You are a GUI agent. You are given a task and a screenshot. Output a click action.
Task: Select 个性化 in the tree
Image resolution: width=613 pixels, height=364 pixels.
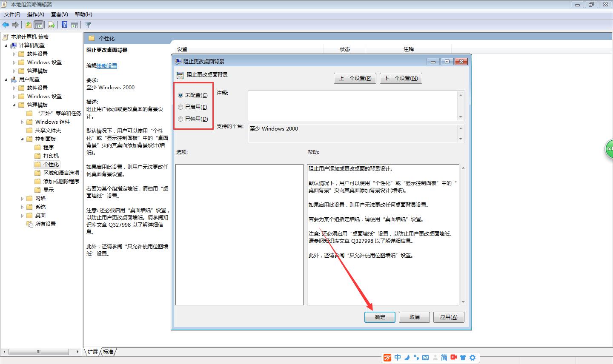click(51, 165)
